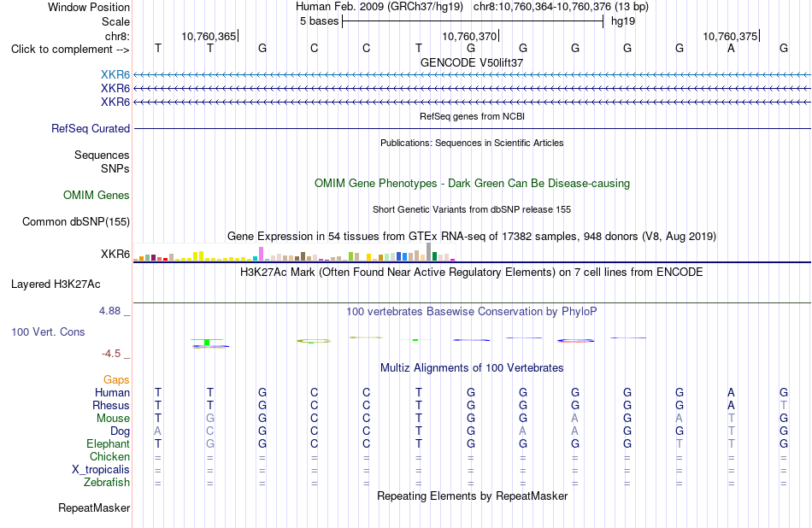Viewport: 812px width, 528px height.
Task: Click the '5 bases' scale bar label
Action: (x=319, y=21)
